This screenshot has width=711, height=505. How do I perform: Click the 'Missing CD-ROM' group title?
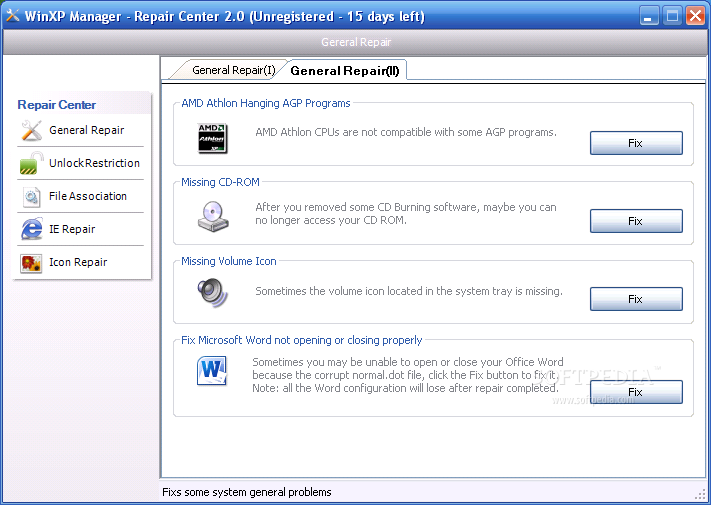coord(220,182)
